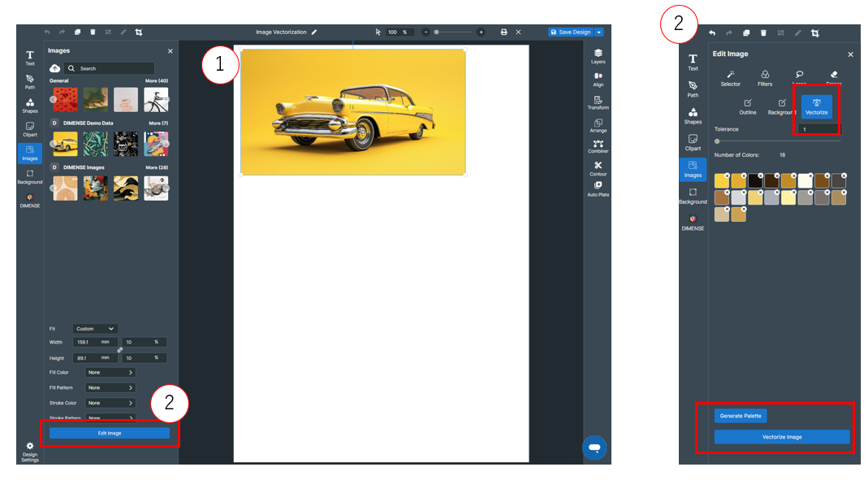Open the Align tool
Image resolution: width=868 pixels, height=480 pixels.
[598, 78]
